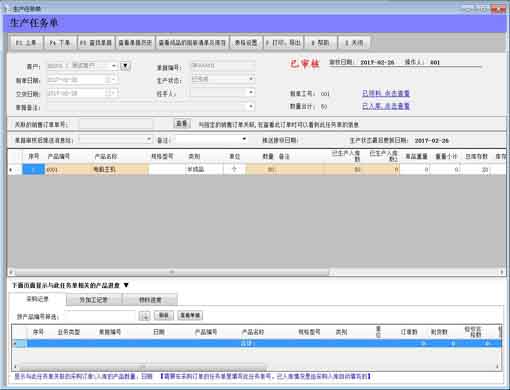The width and height of the screenshot is (510, 390).
Task: Open the 已领料, 点击查看 link
Action: pos(386,93)
